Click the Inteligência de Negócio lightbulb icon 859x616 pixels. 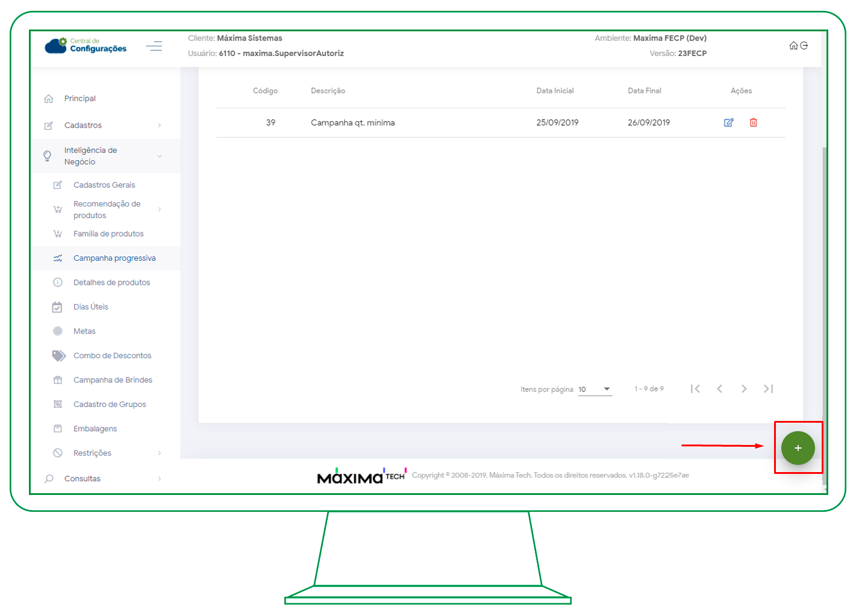pos(48,156)
